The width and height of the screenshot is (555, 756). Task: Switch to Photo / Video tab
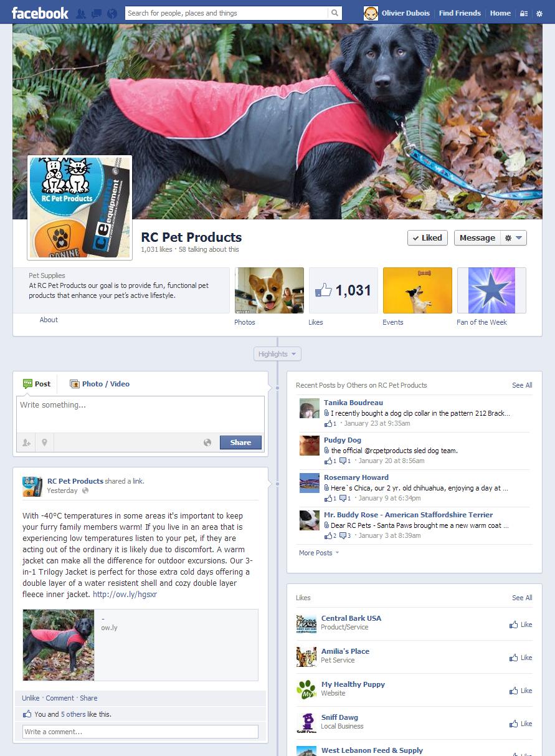coord(100,384)
